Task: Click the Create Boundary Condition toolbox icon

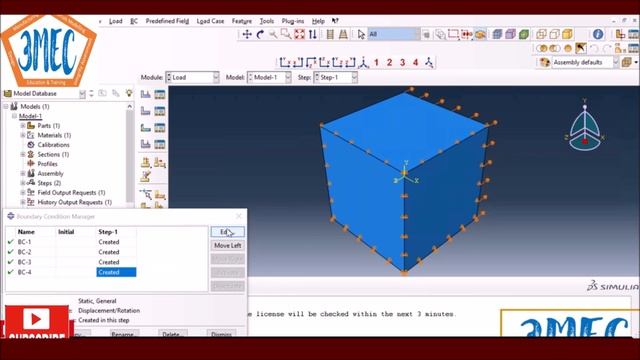Action: coord(146,111)
